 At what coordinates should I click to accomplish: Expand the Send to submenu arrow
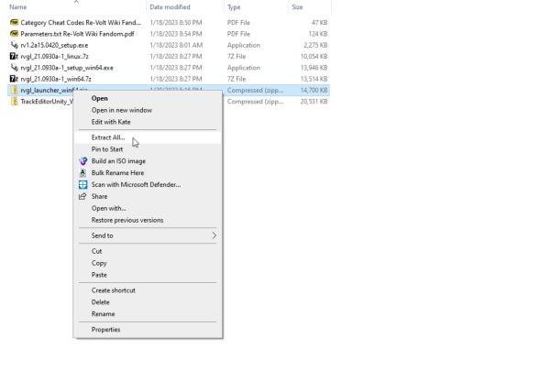coord(214,235)
